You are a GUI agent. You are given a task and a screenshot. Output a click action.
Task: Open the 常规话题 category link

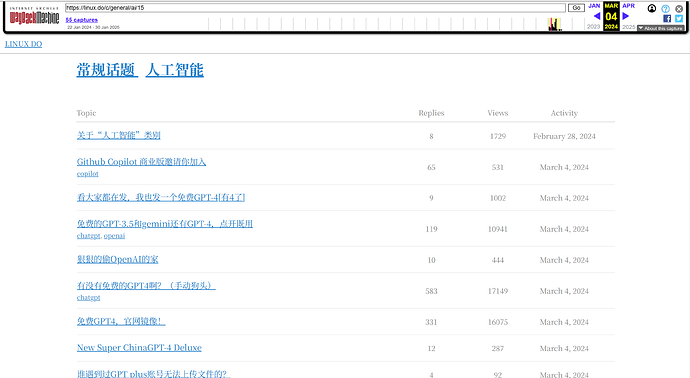pos(107,70)
